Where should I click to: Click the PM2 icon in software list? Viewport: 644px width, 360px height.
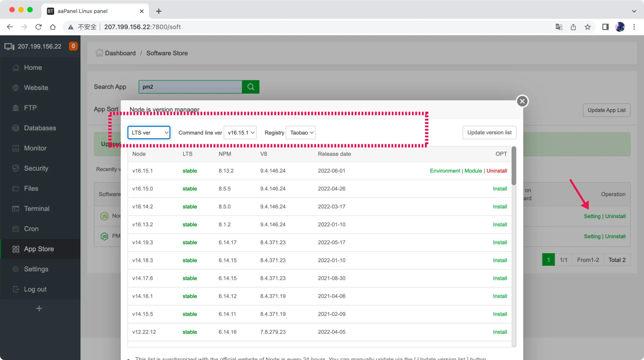point(104,236)
